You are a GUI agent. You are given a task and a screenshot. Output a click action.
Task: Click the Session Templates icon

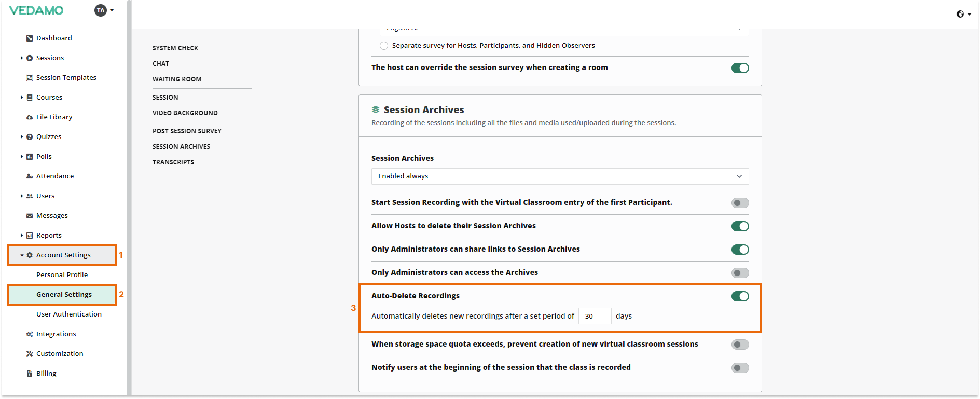click(x=30, y=78)
